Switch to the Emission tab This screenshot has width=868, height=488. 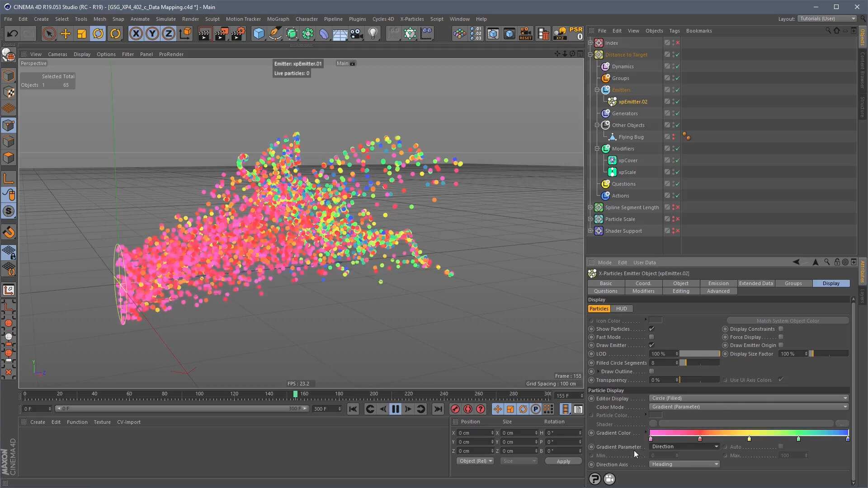click(x=718, y=283)
